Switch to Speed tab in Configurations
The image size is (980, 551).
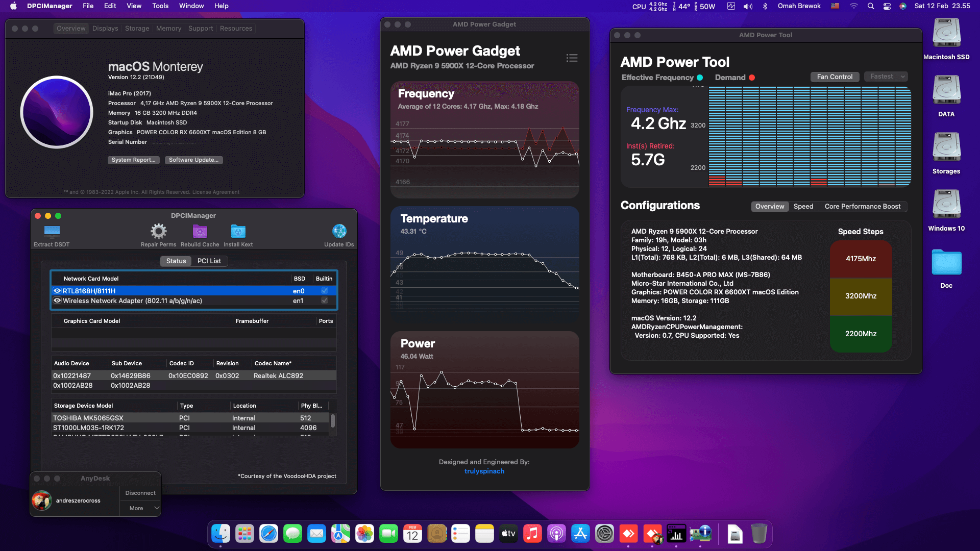click(803, 207)
